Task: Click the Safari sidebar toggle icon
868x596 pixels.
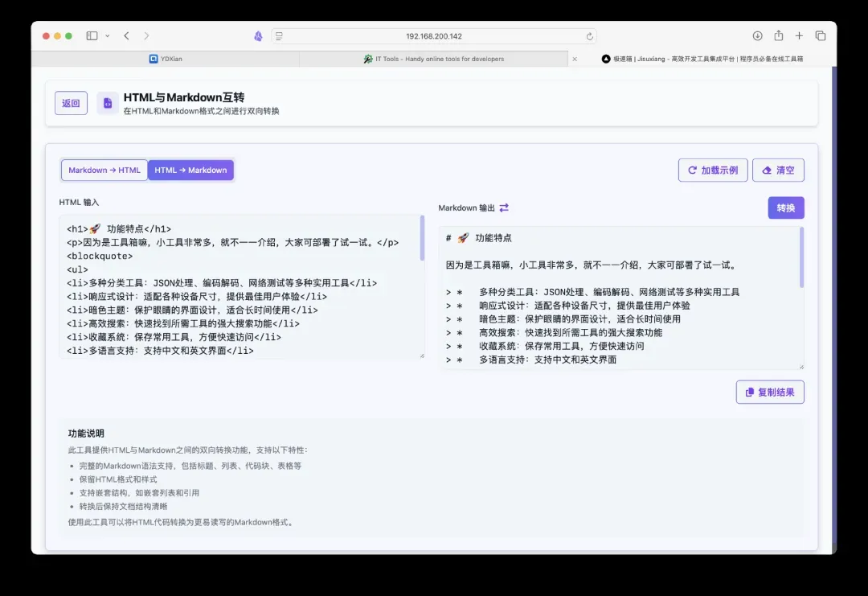Action: [x=91, y=36]
